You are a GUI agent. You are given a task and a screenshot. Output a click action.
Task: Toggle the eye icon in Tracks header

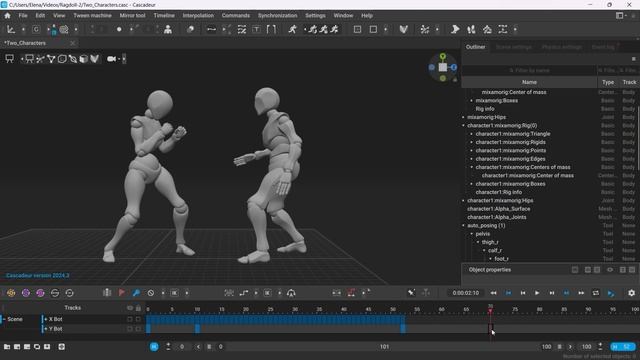coord(130,308)
